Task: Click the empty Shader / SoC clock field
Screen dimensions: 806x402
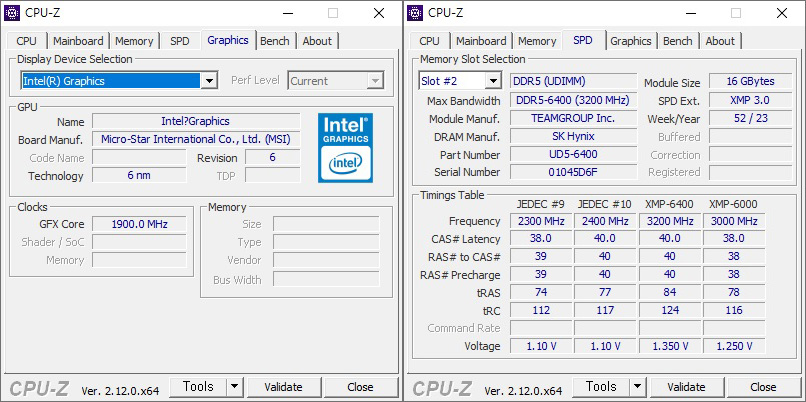Action: pyautogui.click(x=139, y=242)
